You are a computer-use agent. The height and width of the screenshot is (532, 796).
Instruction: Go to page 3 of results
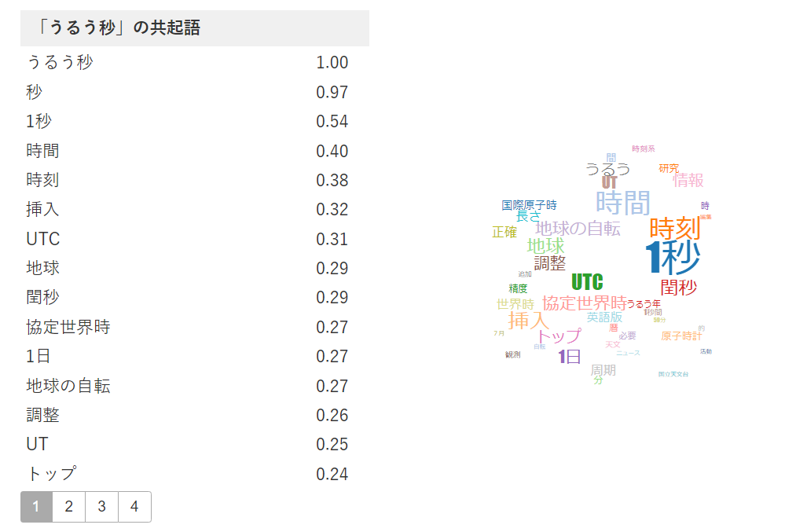[102, 507]
